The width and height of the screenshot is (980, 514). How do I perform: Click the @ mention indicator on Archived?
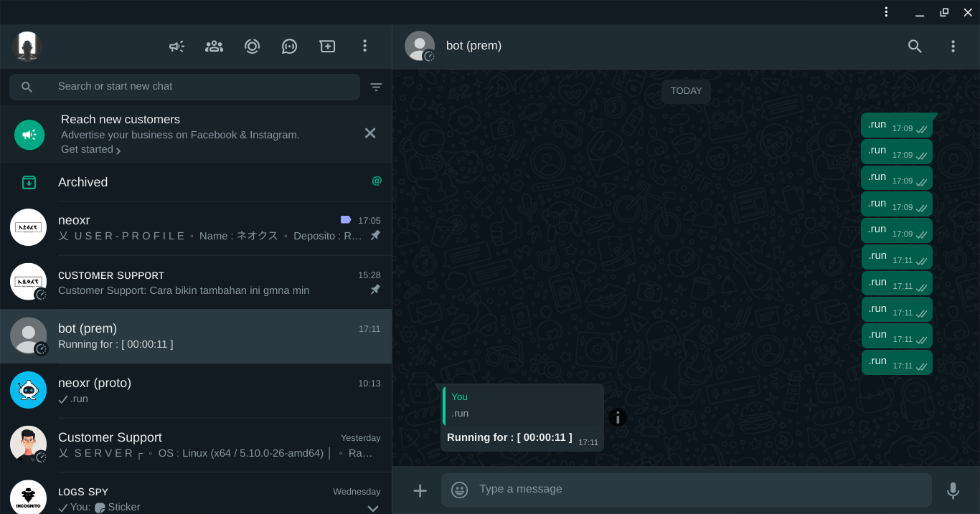(x=377, y=181)
